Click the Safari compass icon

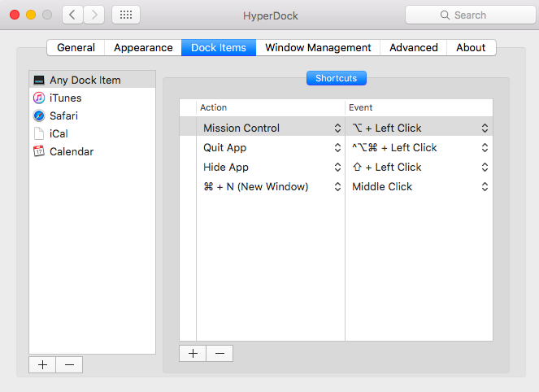tap(39, 115)
